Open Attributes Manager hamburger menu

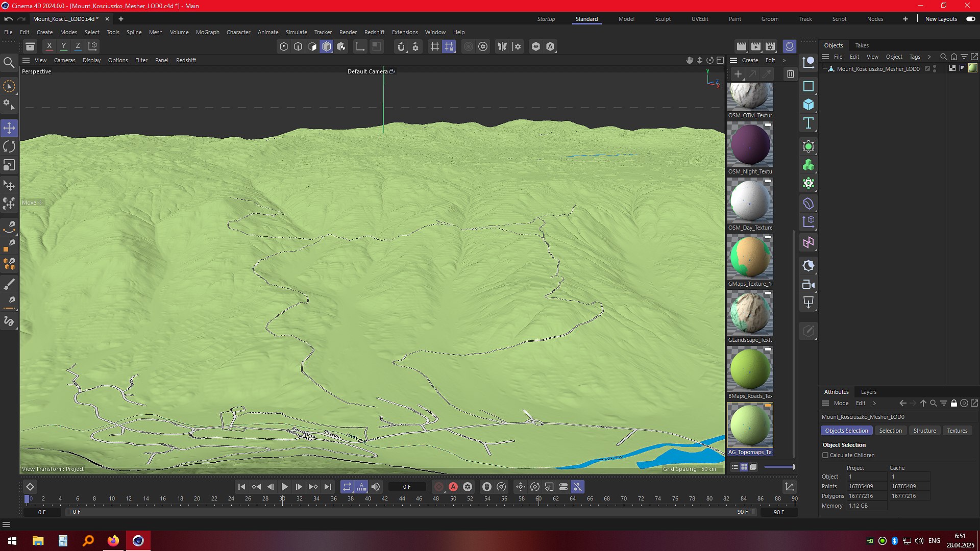tap(825, 403)
